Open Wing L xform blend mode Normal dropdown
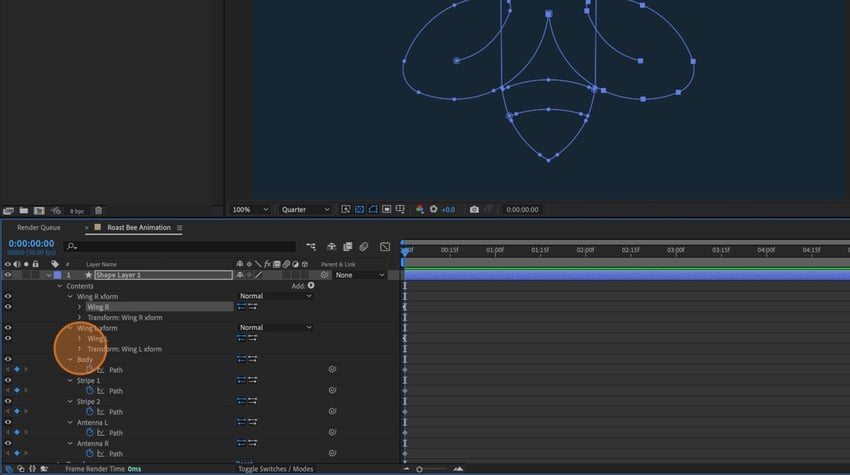This screenshot has width=850, height=475. [275, 328]
